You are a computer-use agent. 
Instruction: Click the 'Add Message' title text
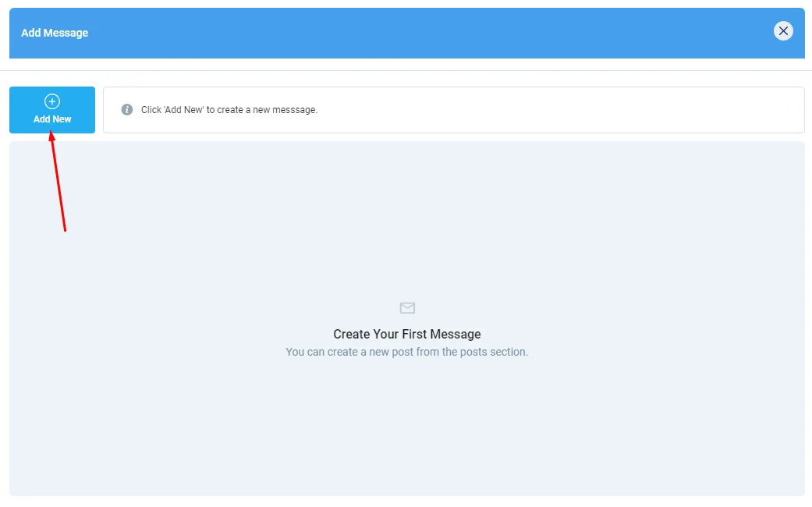(55, 33)
